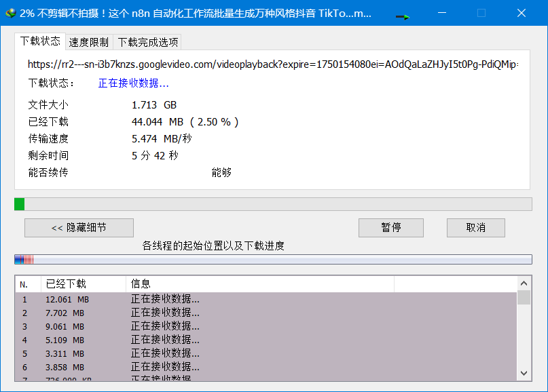The width and height of the screenshot is (548, 392).
Task: Click the IDM icon in title bar
Action: [10, 13]
